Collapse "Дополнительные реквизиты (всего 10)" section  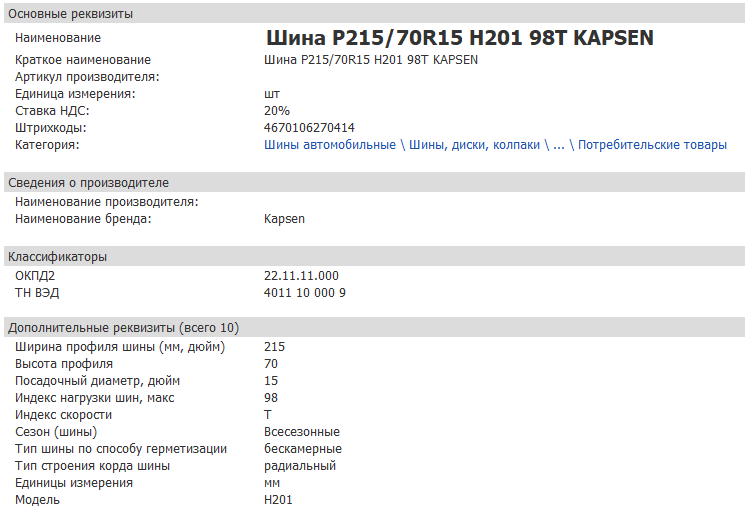[x=123, y=328]
